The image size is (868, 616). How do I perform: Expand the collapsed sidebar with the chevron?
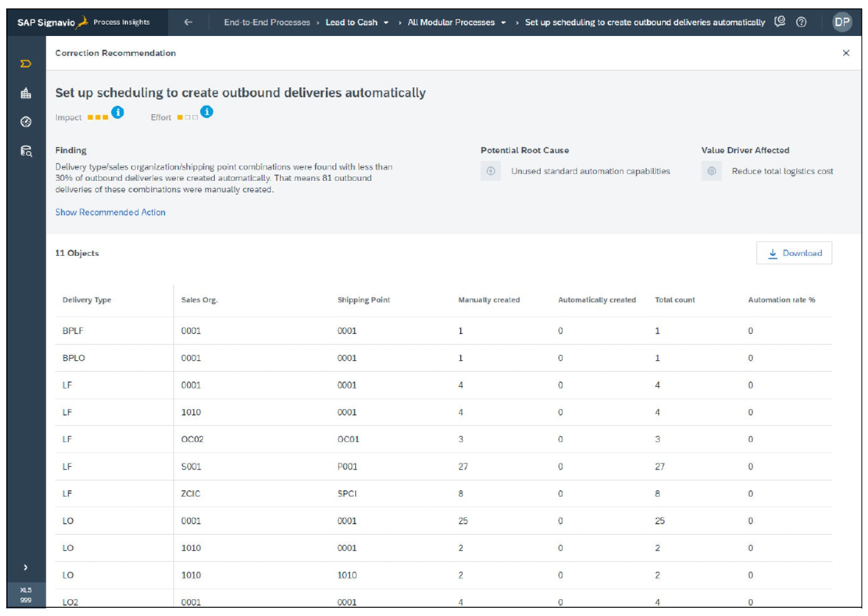(x=26, y=567)
